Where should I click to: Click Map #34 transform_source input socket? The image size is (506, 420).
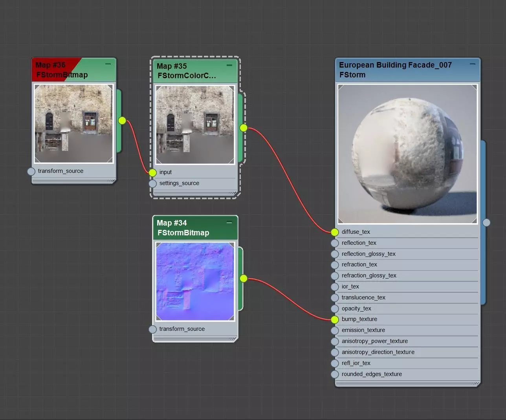coord(153,329)
